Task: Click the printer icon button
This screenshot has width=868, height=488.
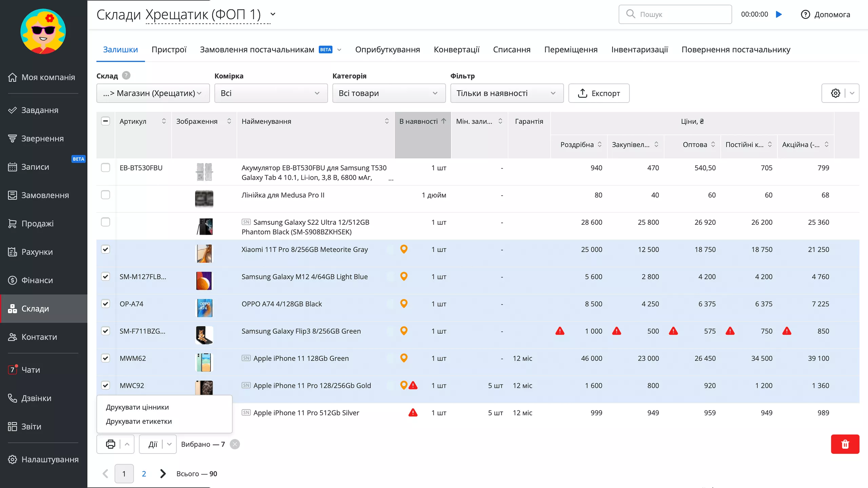Action: (x=111, y=444)
